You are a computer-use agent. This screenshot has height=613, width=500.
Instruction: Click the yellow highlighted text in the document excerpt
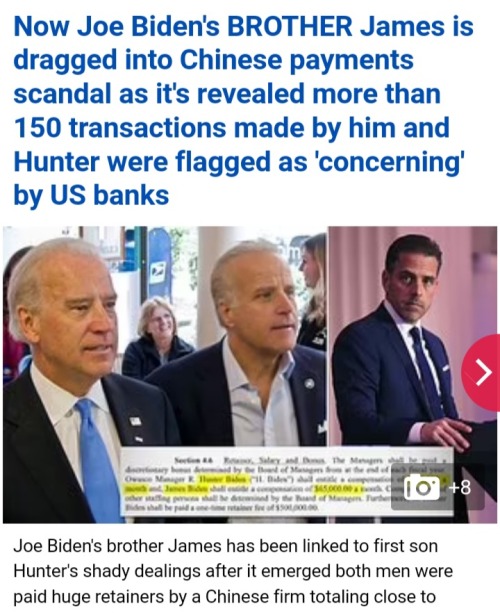click(x=223, y=479)
